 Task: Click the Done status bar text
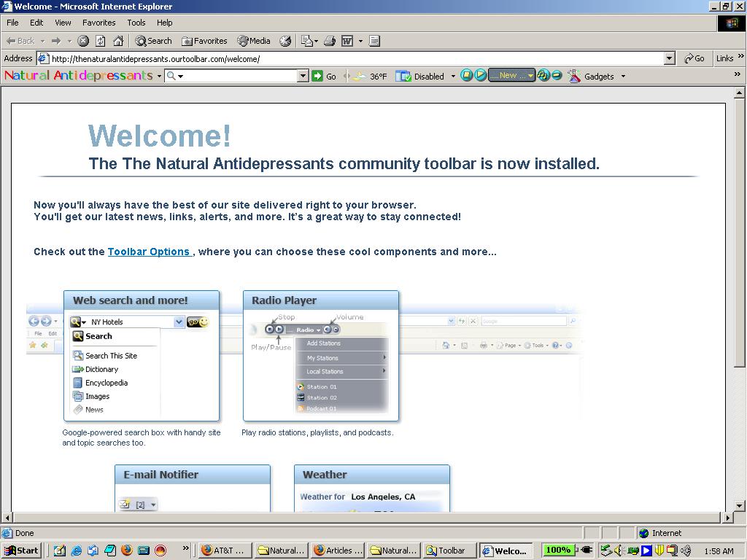pyautogui.click(x=24, y=533)
